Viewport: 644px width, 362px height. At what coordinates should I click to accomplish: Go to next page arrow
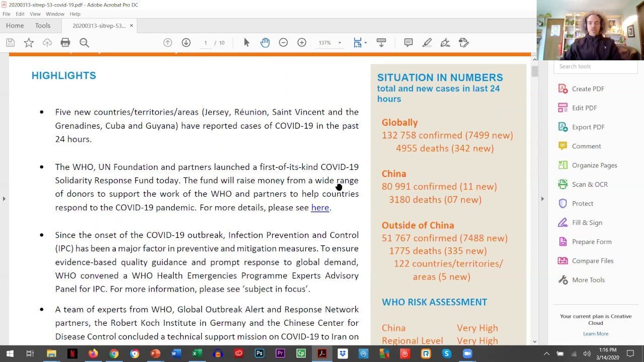pos(186,43)
